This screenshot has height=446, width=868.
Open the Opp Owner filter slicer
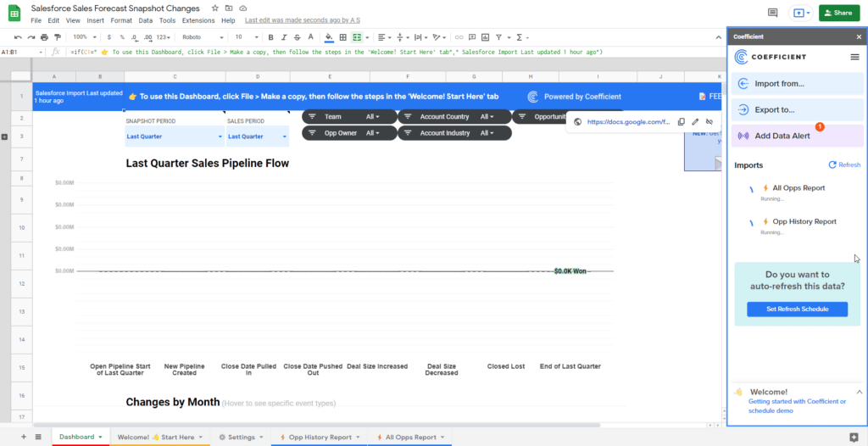349,133
